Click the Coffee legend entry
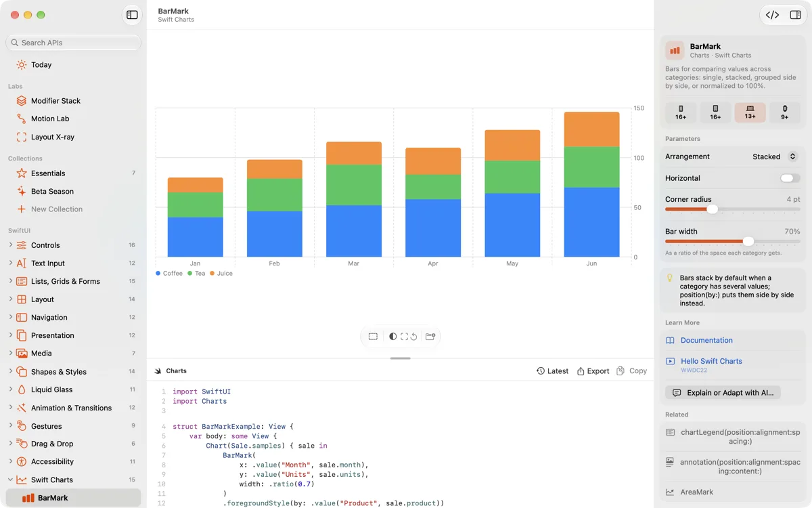 pos(169,274)
